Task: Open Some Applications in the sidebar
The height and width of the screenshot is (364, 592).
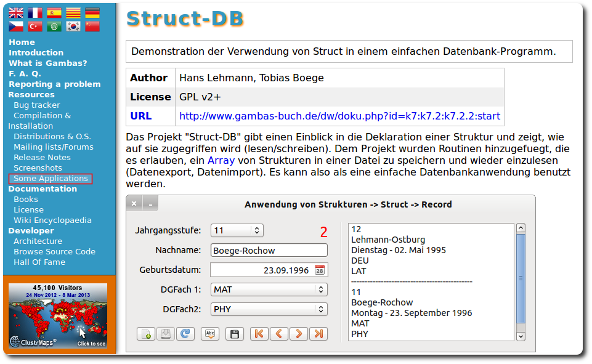Action: click(51, 179)
